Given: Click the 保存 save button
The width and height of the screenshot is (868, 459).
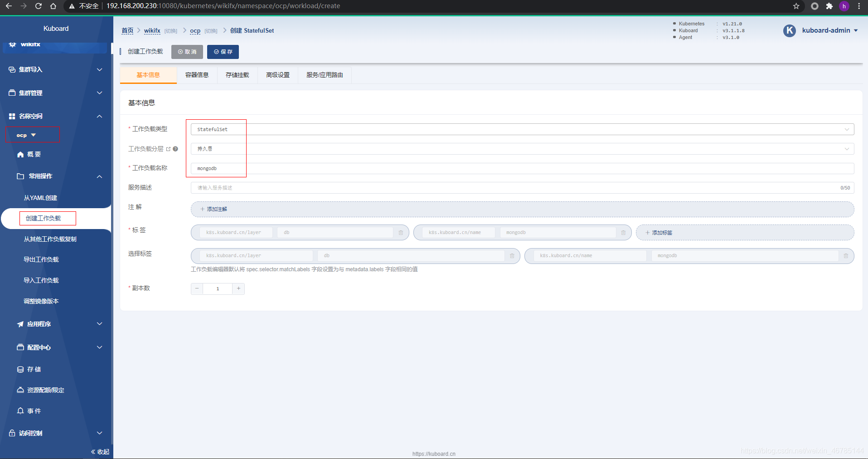Looking at the screenshot, I should pyautogui.click(x=223, y=52).
